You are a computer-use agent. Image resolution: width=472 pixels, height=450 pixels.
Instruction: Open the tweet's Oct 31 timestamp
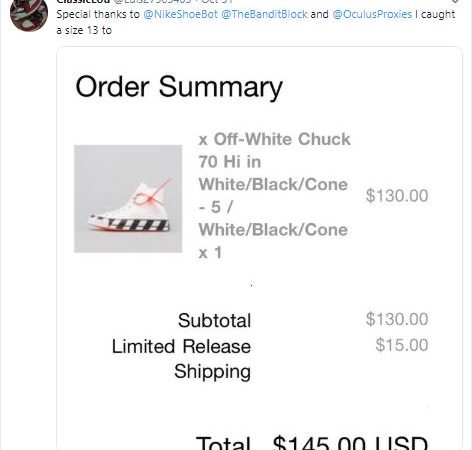217,1
